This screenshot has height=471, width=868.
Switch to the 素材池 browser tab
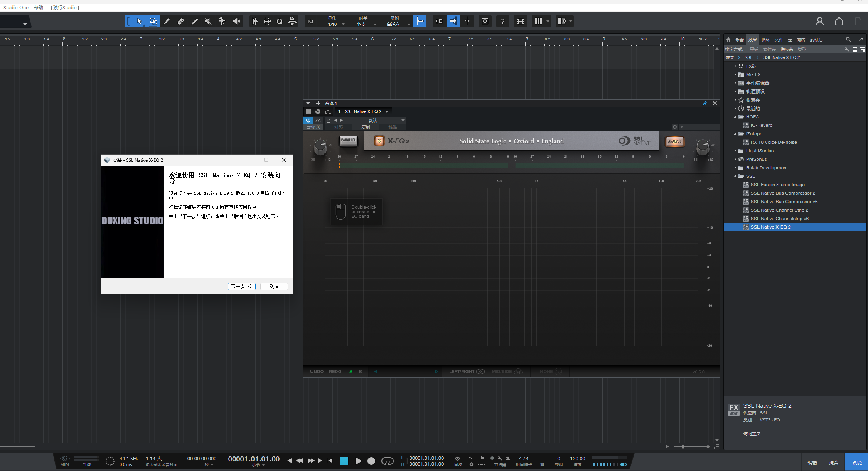coord(816,40)
